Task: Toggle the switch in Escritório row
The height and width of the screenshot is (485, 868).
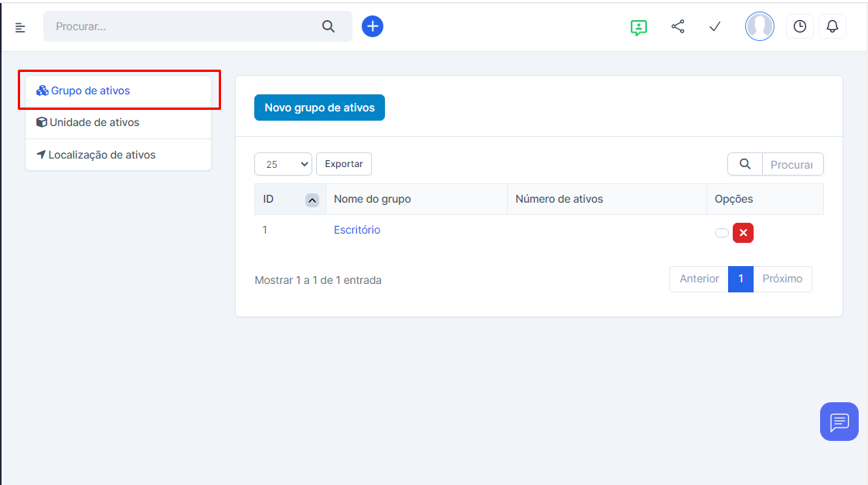Action: tap(722, 233)
